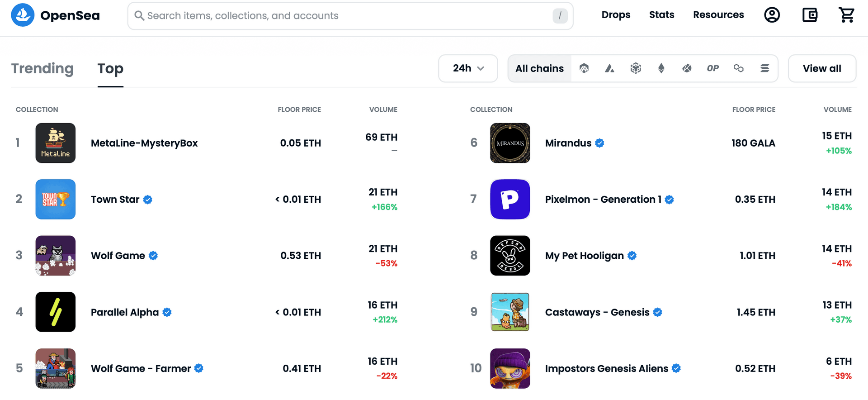This screenshot has width=868, height=400.
Task: Filter by Solana chain icon
Action: tap(764, 68)
